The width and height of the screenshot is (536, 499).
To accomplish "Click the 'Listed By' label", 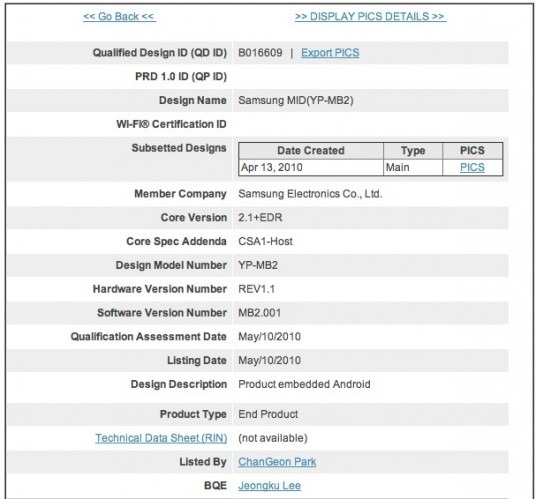I will point(203,462).
